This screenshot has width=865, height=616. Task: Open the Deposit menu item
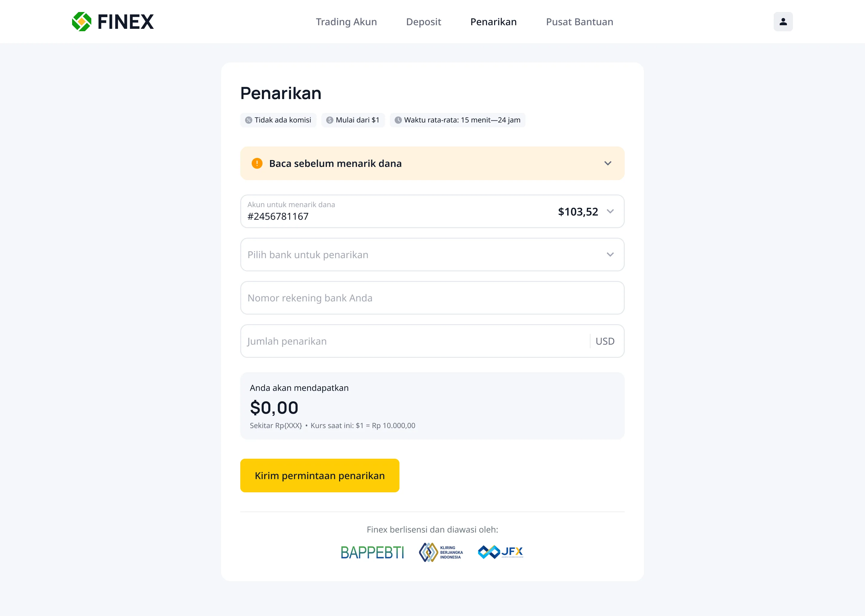click(x=423, y=22)
